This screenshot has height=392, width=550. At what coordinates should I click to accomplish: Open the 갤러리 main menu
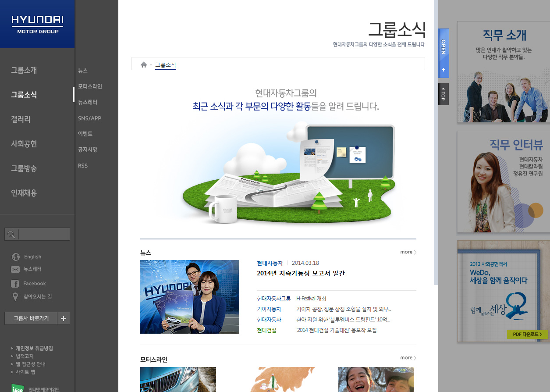pyautogui.click(x=21, y=119)
